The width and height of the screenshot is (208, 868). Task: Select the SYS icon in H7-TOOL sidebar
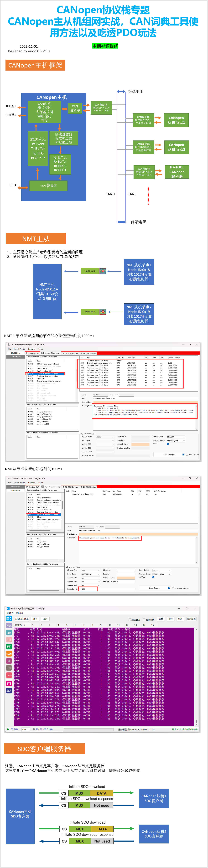9,684
